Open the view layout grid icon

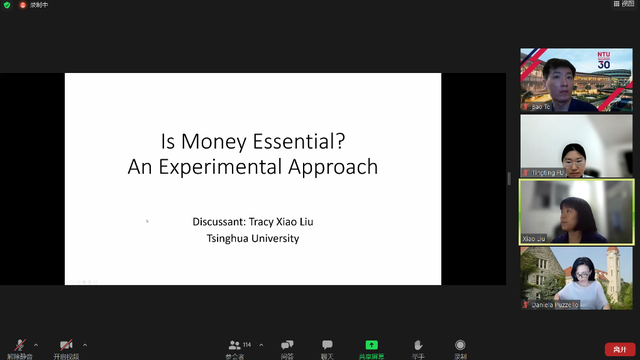pyautogui.click(x=616, y=4)
